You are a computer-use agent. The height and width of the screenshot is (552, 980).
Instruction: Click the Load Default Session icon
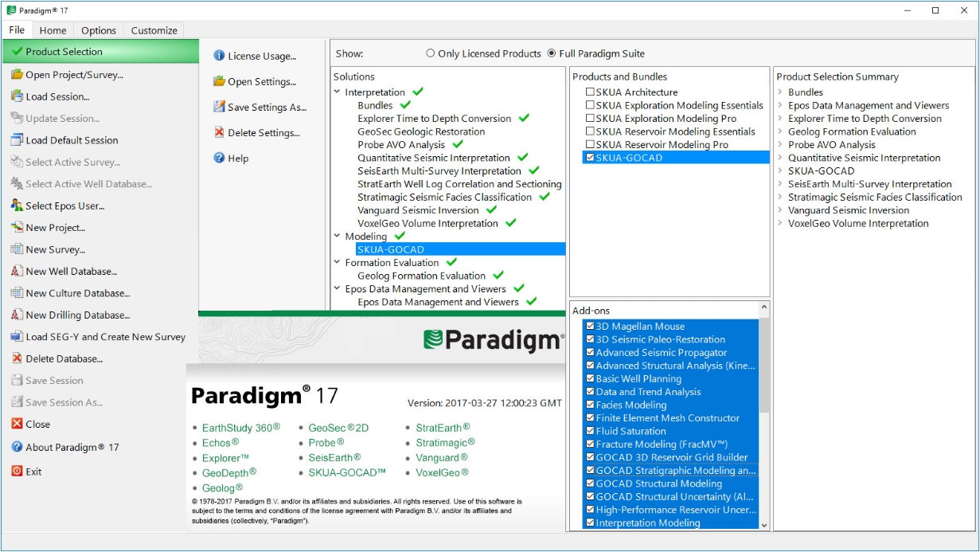pos(17,140)
